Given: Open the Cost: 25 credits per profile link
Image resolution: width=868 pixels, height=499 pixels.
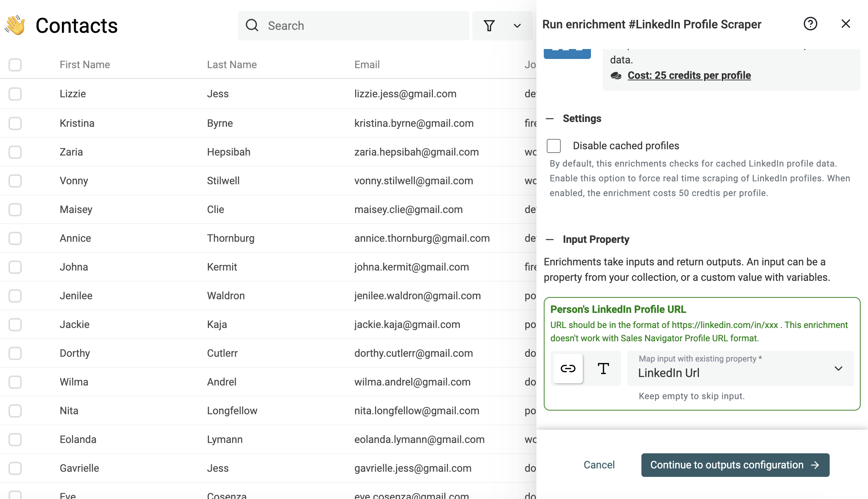Looking at the screenshot, I should (689, 75).
